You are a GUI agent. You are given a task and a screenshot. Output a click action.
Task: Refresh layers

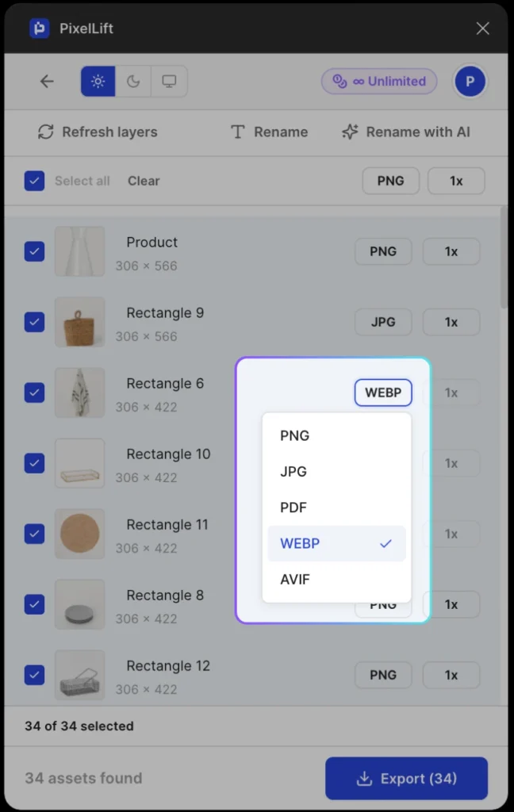point(98,132)
